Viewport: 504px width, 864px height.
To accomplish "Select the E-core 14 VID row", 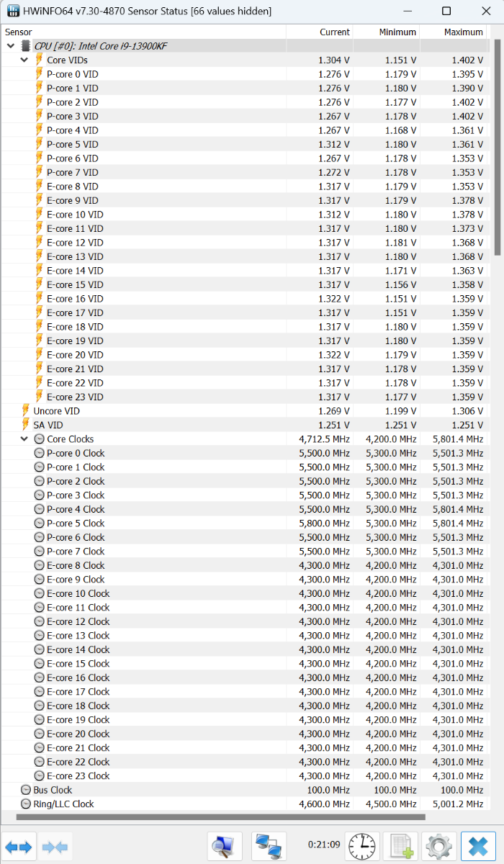I will click(x=245, y=271).
